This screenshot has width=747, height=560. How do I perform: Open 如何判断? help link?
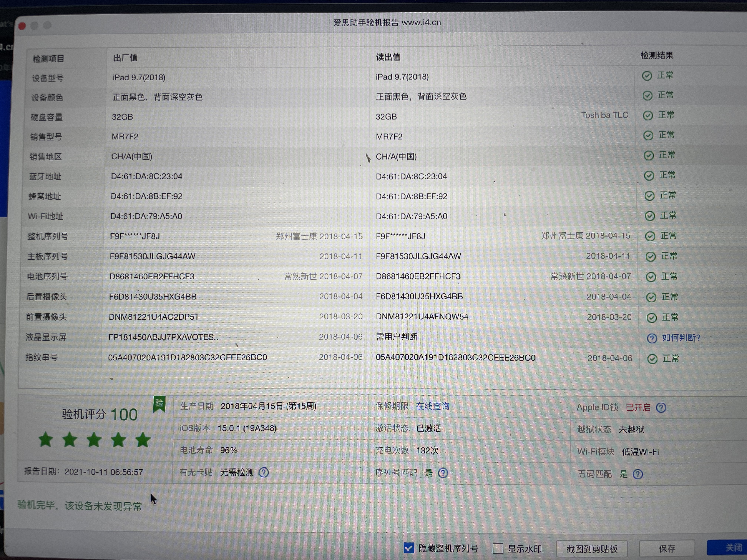click(x=681, y=338)
